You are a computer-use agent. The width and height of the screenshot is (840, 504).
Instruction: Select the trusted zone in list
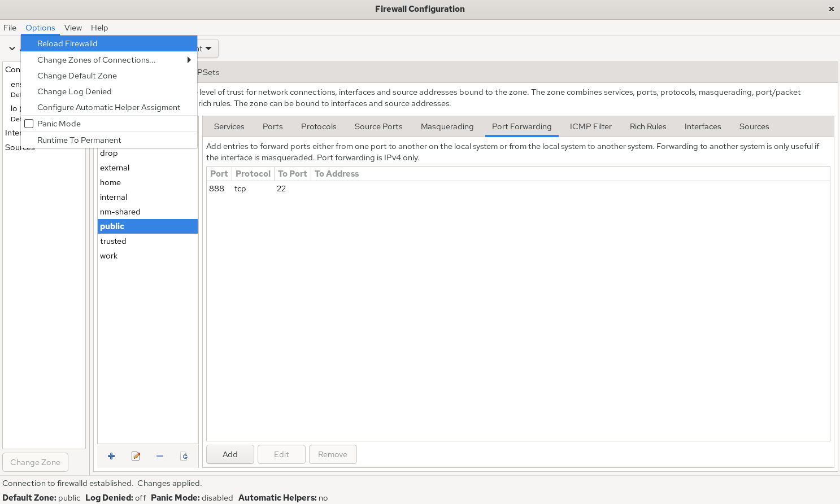pyautogui.click(x=113, y=241)
